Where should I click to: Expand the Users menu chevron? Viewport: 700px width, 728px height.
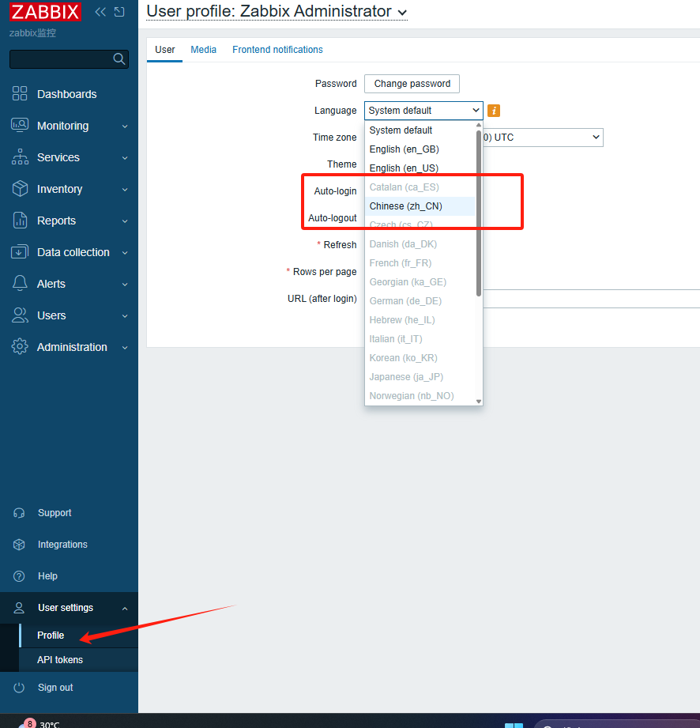click(125, 315)
